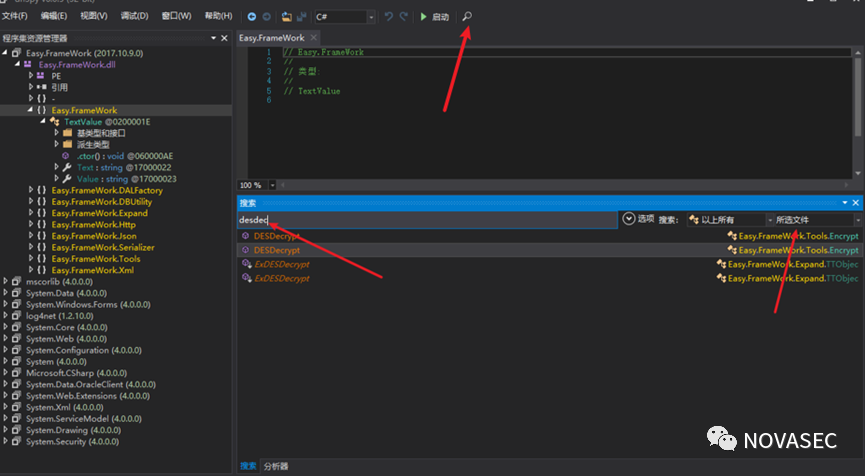Click the navigate back arrow icon
The image size is (865, 476).
click(x=252, y=17)
